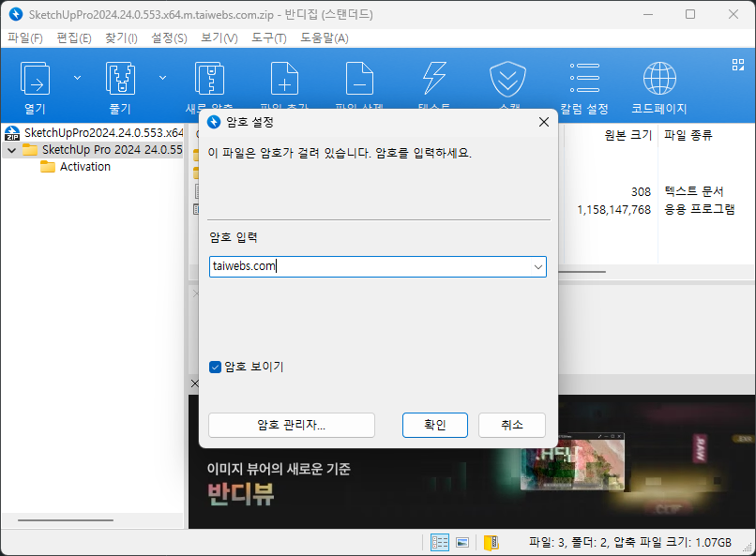Open the 편집(E) menu
The height and width of the screenshot is (556, 756).
(x=74, y=38)
